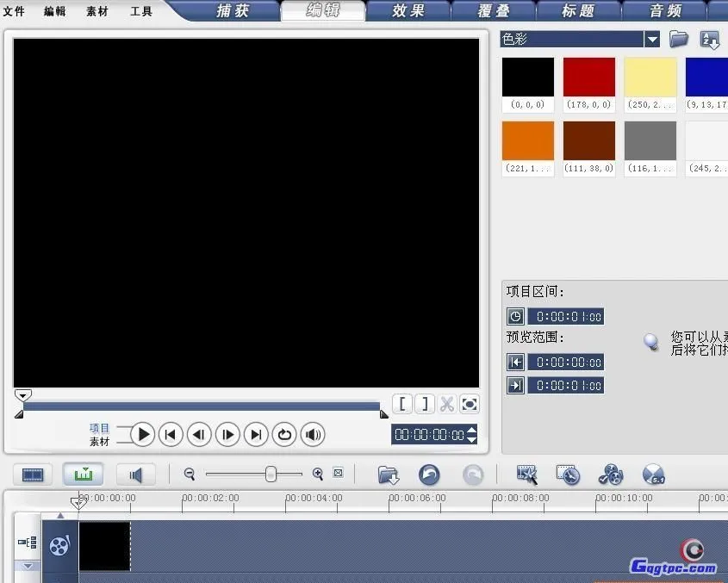Screen dimensions: 728x583
Task: Click the Undo arrow button
Action: [x=429, y=474]
